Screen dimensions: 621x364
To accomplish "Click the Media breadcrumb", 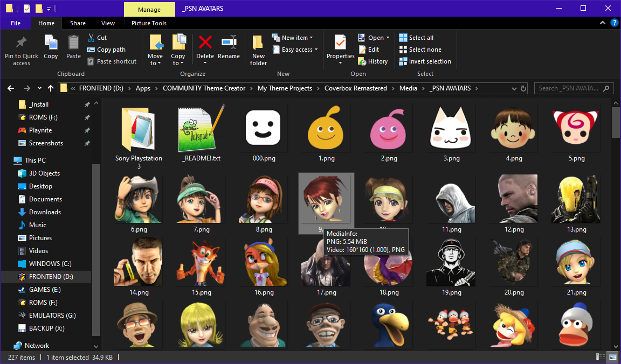I will point(408,88).
